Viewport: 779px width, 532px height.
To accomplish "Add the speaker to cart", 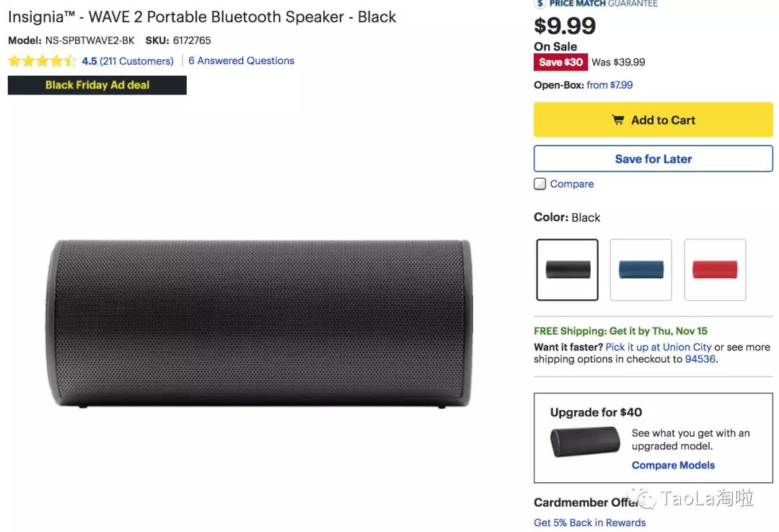I will point(653,120).
